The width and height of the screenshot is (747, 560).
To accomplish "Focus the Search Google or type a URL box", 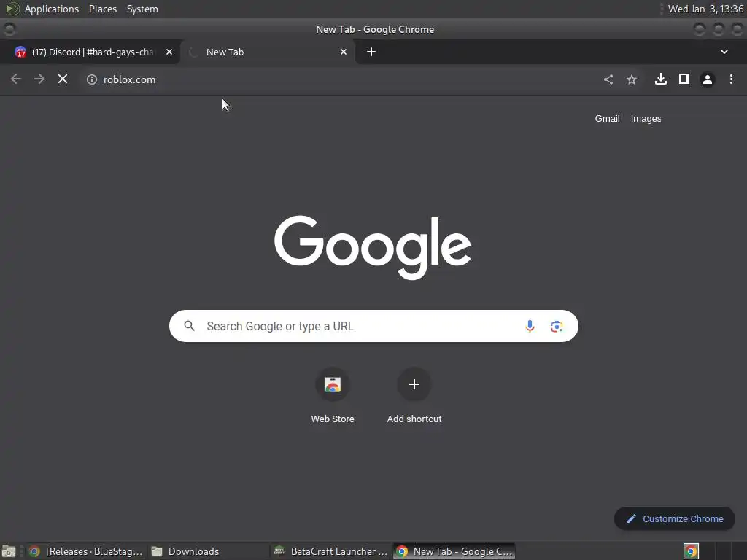I will click(373, 326).
